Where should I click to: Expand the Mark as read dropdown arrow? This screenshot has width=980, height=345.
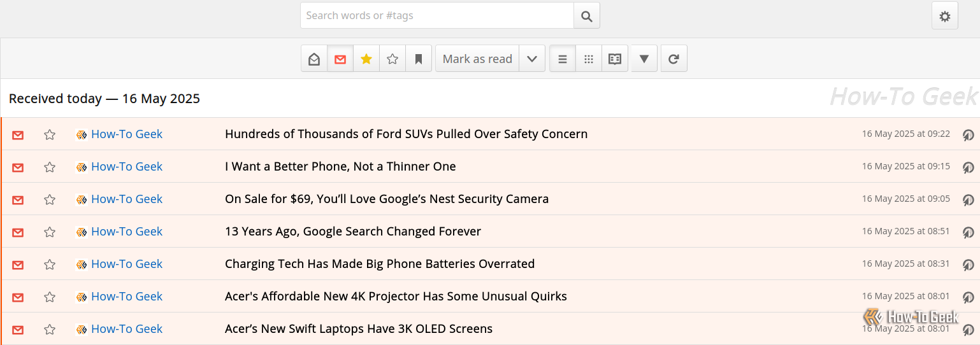pyautogui.click(x=532, y=59)
